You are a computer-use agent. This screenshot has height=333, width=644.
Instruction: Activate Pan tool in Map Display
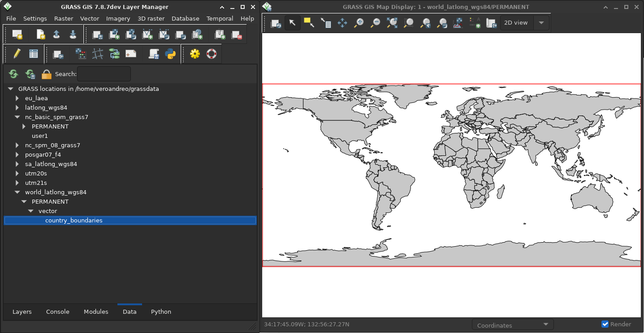click(x=342, y=23)
